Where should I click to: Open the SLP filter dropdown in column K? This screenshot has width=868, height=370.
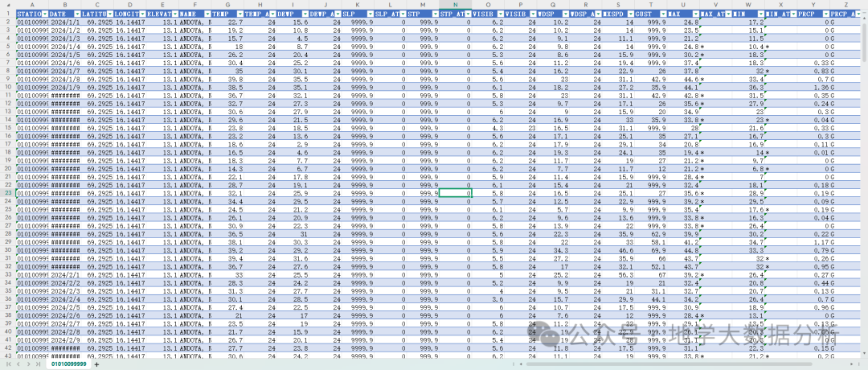(369, 13)
